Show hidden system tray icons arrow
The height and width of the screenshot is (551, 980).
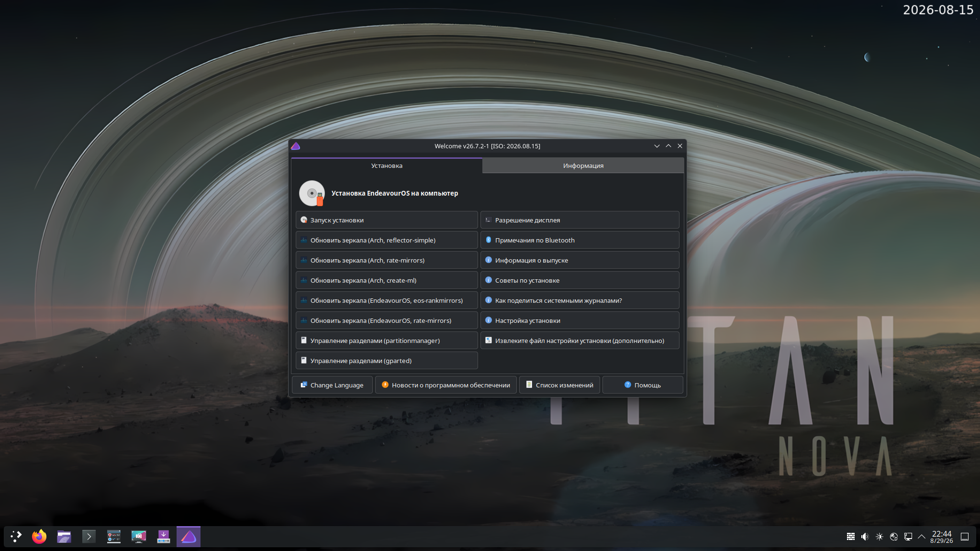tap(922, 537)
